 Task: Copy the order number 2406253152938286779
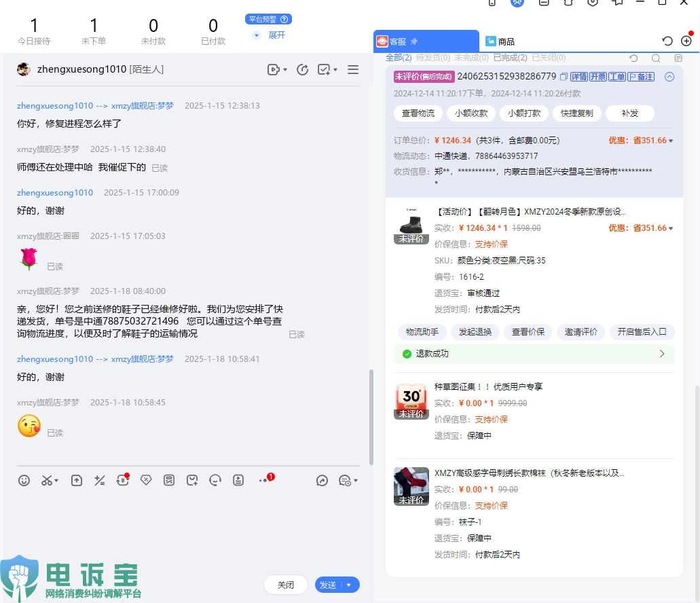(x=564, y=77)
